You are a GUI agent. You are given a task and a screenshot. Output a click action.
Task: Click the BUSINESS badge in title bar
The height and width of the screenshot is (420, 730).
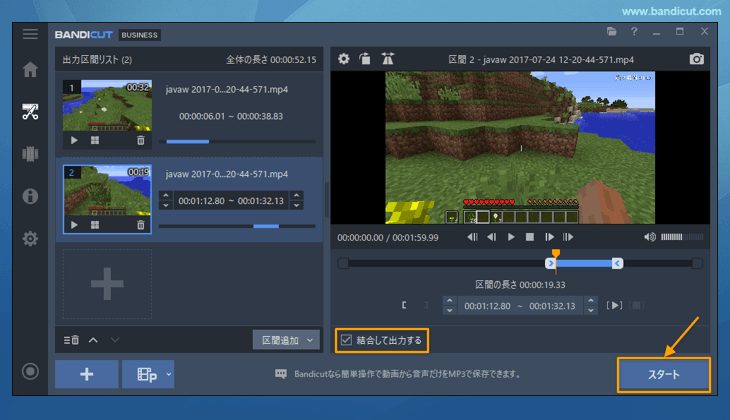click(x=139, y=35)
